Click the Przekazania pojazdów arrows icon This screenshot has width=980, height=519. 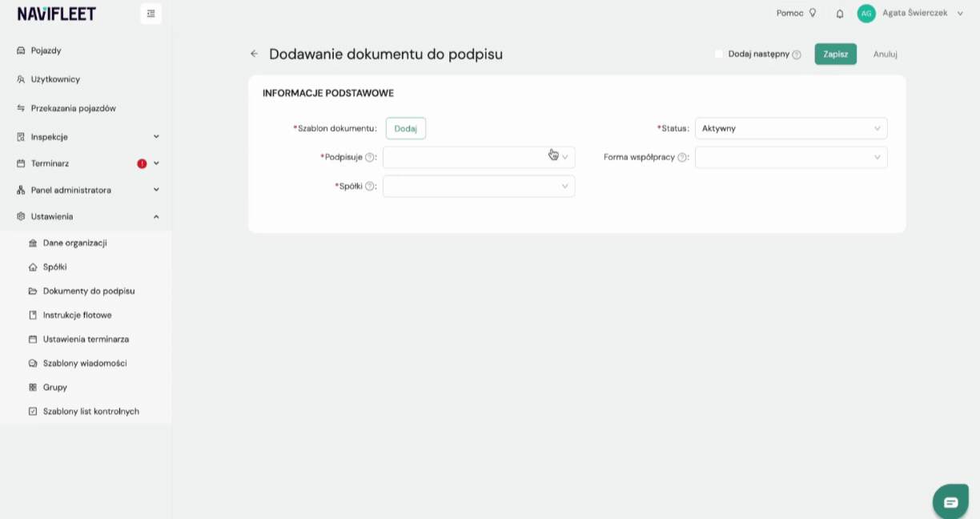tap(22, 108)
